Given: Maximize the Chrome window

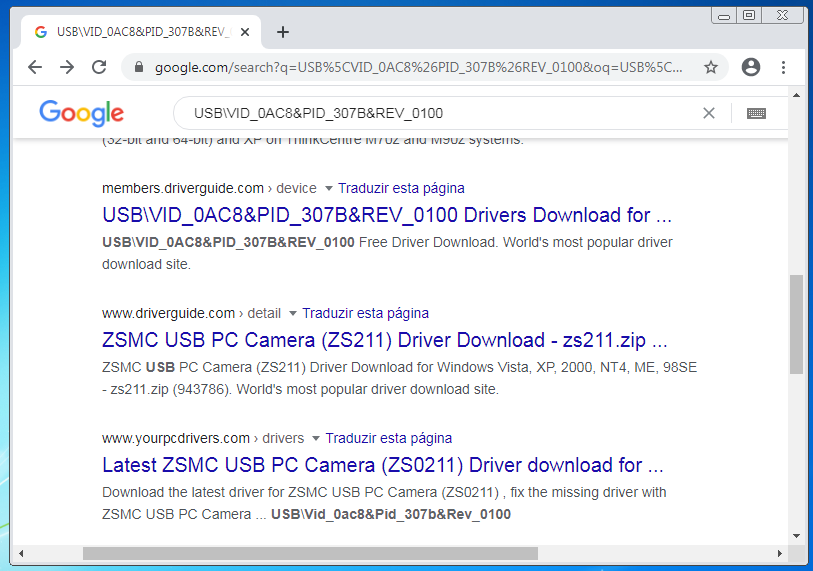Looking at the screenshot, I should (x=749, y=16).
